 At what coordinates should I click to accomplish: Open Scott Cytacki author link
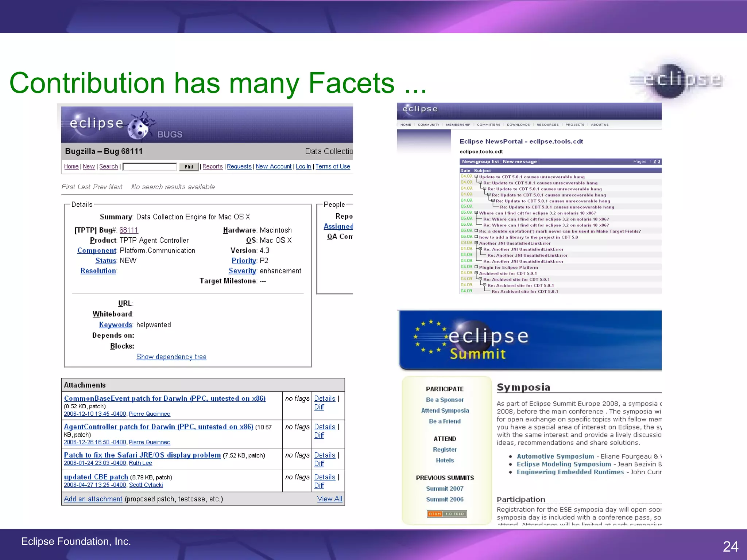coord(146,485)
